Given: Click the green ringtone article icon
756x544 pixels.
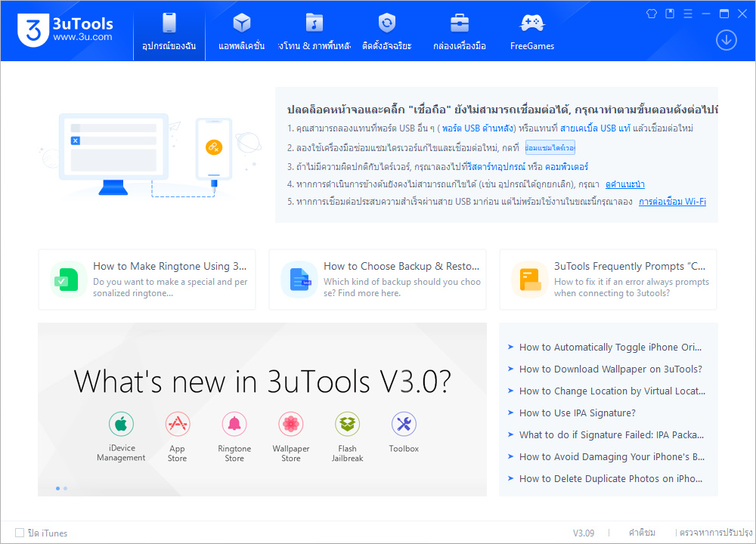Looking at the screenshot, I should 67,280.
